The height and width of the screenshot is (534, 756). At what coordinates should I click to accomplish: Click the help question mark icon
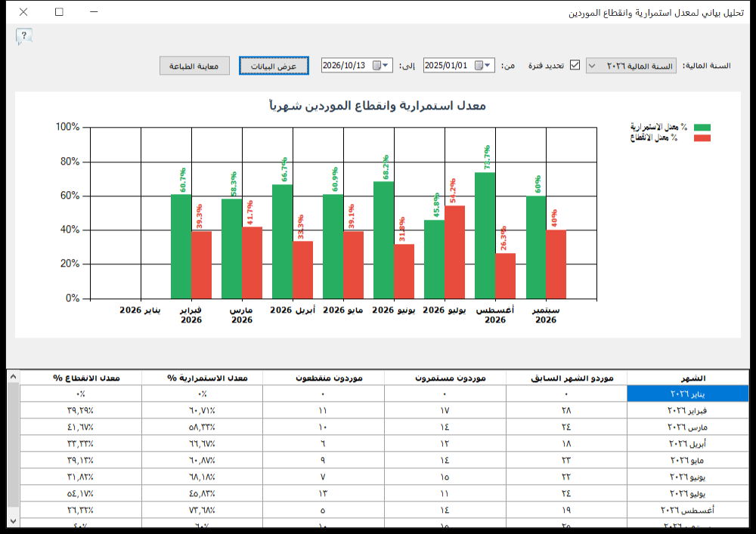pyautogui.click(x=23, y=36)
